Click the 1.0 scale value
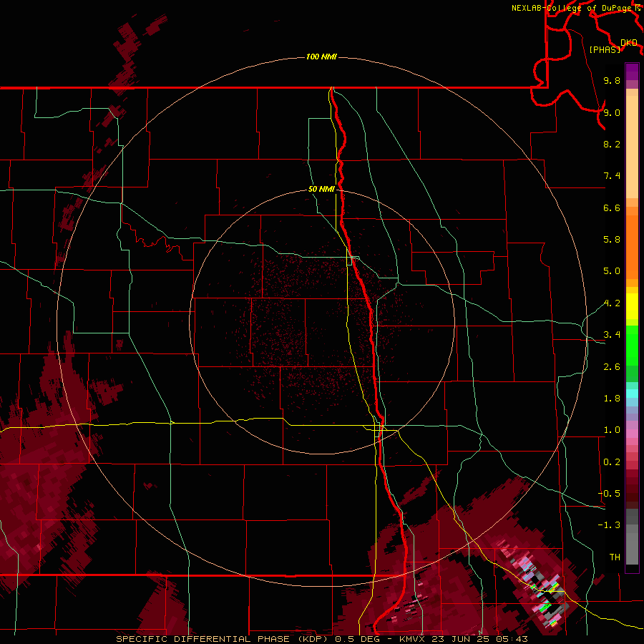644x644 pixels. tap(612, 430)
